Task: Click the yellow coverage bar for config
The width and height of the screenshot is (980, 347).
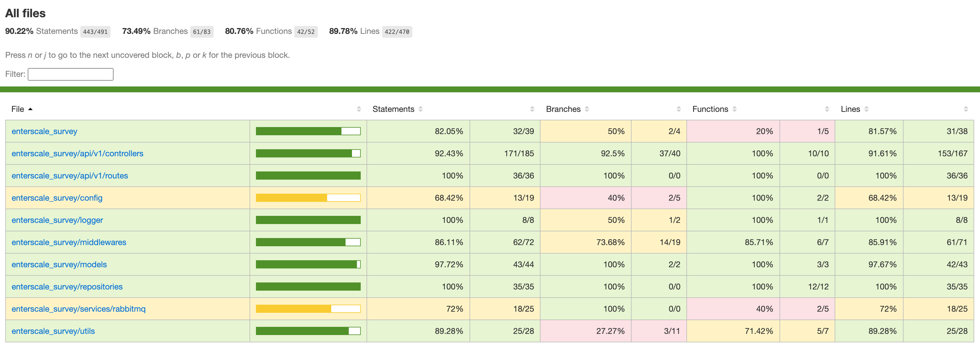Action: (291, 198)
